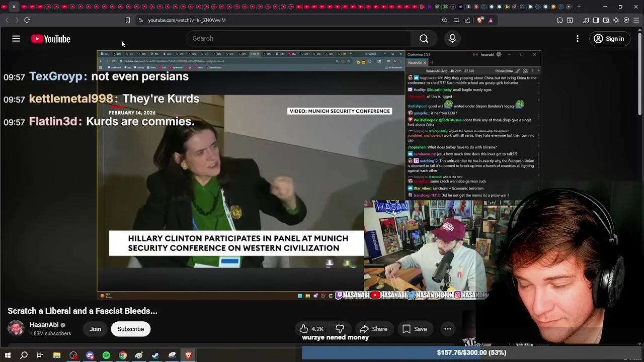Toggle Brave sidebar panel

point(596,20)
